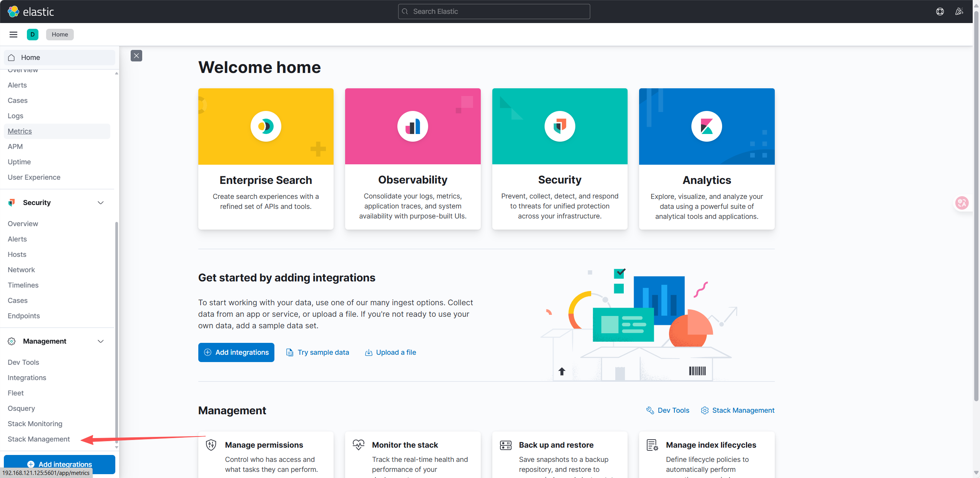Open Integrations in the sidebar

pyautogui.click(x=27, y=378)
